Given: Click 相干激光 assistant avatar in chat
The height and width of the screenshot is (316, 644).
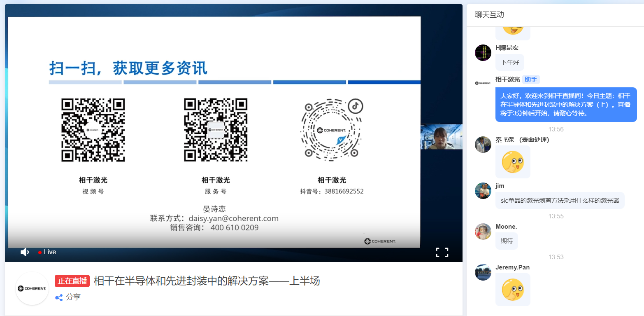Looking at the screenshot, I should (483, 83).
